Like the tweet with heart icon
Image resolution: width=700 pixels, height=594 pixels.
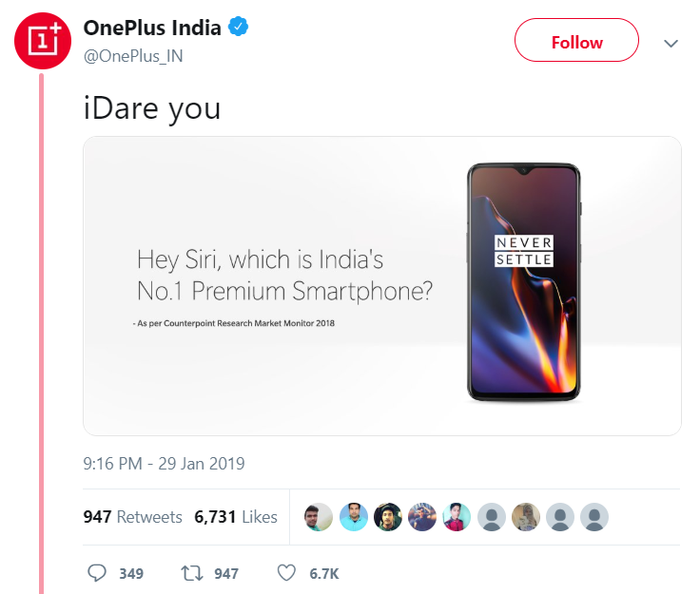pos(285,573)
